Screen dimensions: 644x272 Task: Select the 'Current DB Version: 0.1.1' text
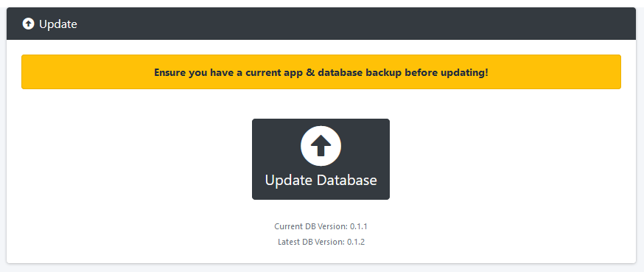tap(321, 226)
